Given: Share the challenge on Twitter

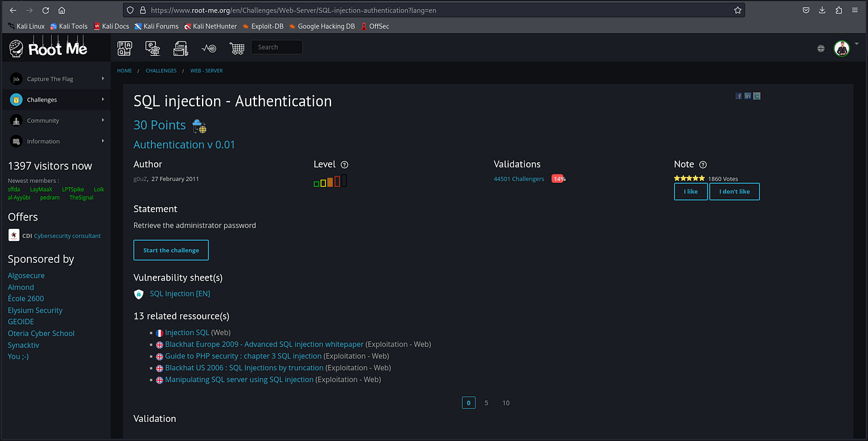Looking at the screenshot, I should coord(757,95).
